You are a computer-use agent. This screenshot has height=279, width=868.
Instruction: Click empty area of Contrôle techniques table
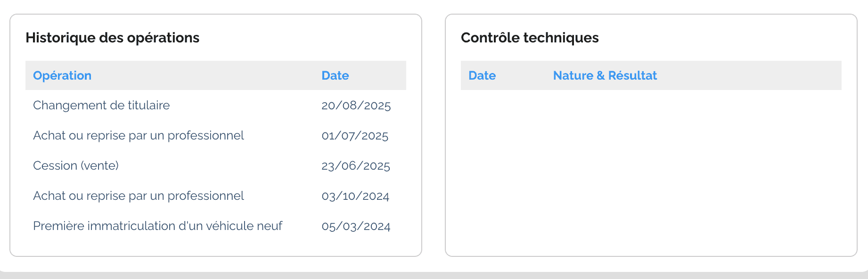coord(650,170)
